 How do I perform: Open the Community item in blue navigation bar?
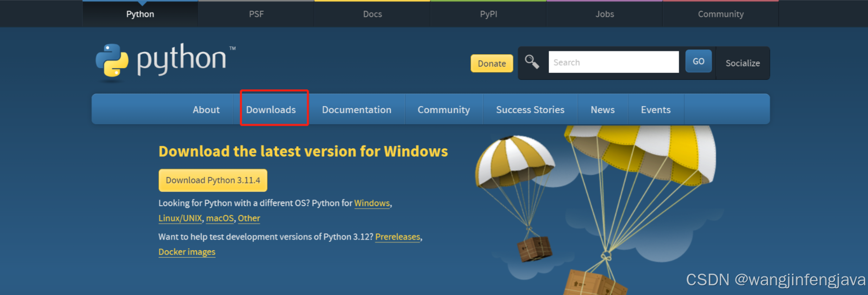point(443,110)
